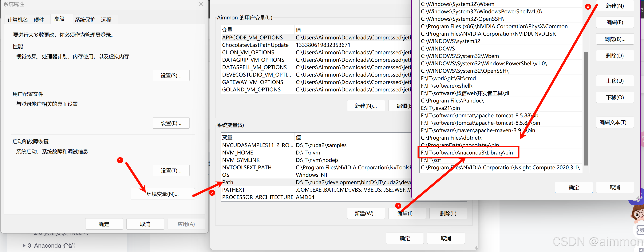Screen dimensions: 644x252
Task: Select NVTOOLSEXT_PATH system variable
Action: (316, 167)
